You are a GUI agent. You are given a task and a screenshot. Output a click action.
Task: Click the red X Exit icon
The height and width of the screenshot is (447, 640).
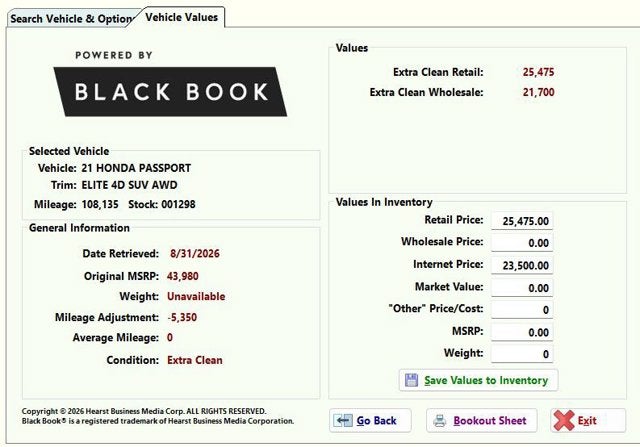(x=564, y=420)
